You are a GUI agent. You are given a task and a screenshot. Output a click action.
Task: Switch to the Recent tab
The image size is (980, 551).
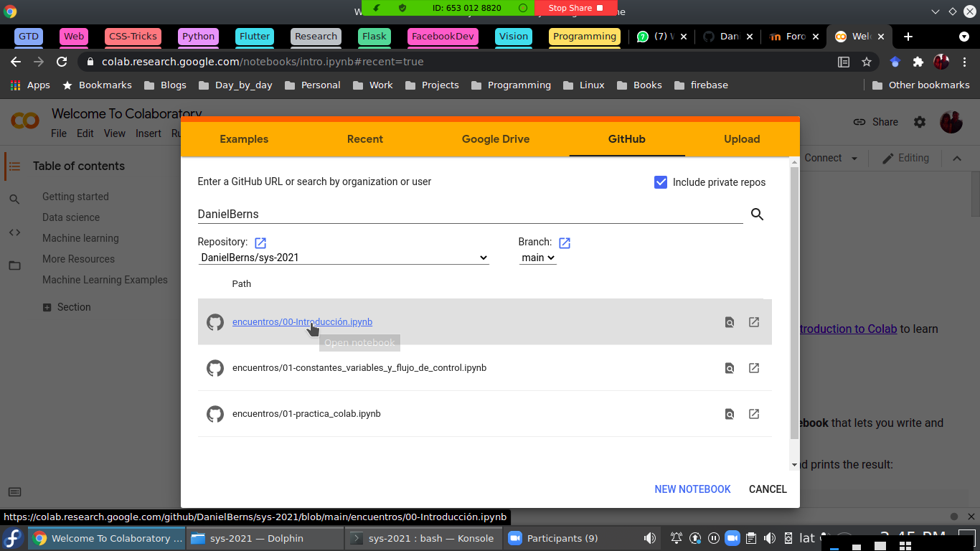point(365,139)
